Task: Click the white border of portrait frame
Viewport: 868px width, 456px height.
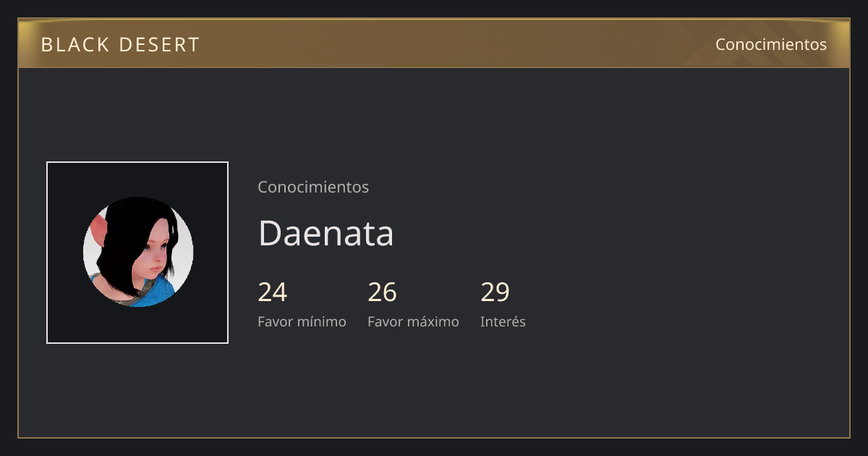Action: [x=47, y=252]
